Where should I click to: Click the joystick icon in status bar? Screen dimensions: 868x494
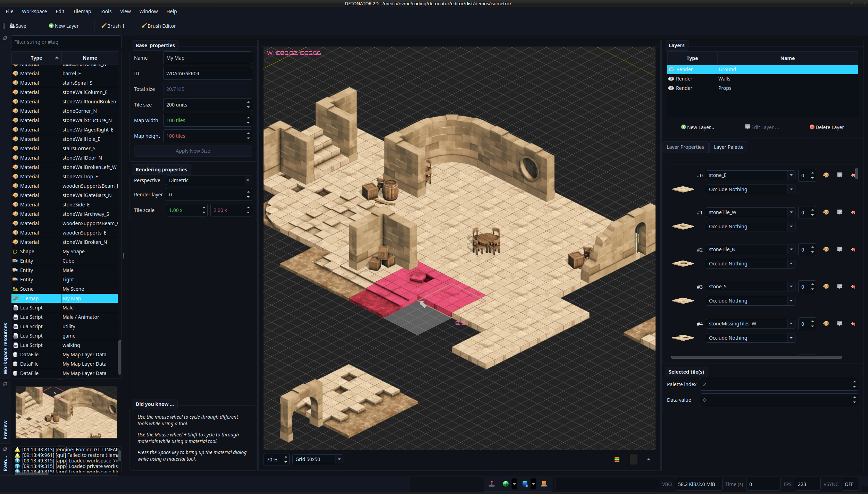pyautogui.click(x=492, y=484)
